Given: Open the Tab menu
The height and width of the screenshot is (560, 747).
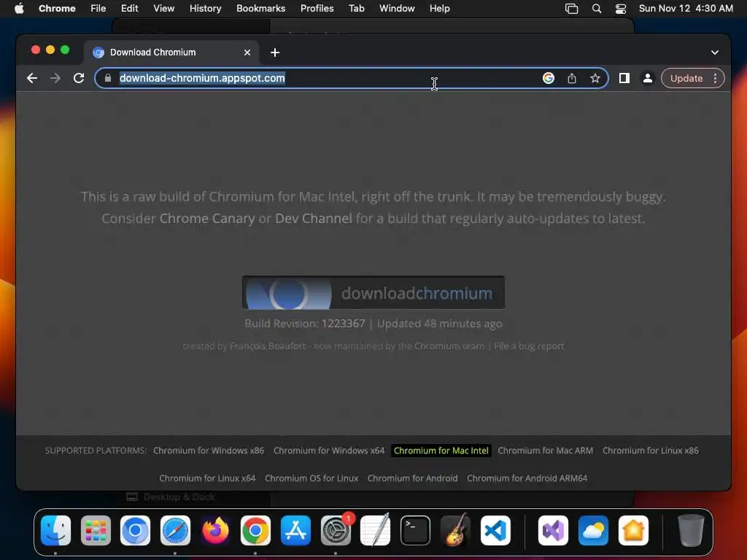Looking at the screenshot, I should point(356,9).
